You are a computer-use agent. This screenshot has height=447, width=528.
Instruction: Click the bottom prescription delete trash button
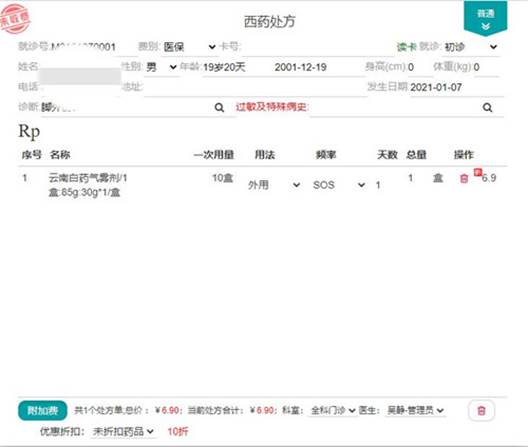click(x=481, y=410)
